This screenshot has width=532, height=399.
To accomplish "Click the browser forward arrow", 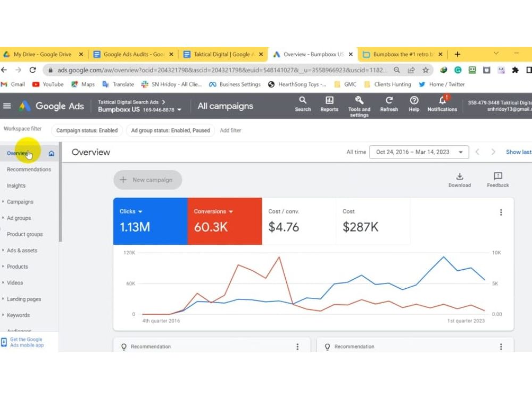I will click(18, 70).
